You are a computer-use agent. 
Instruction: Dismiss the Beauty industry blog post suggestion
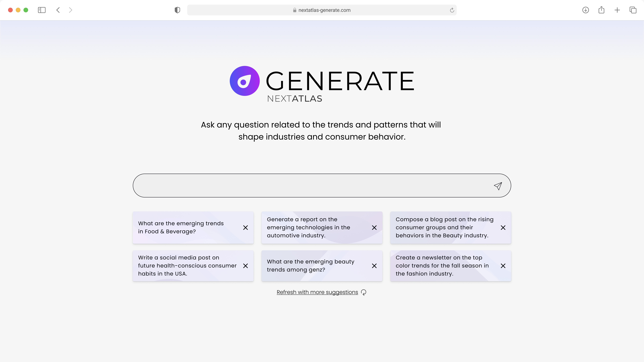click(x=503, y=228)
